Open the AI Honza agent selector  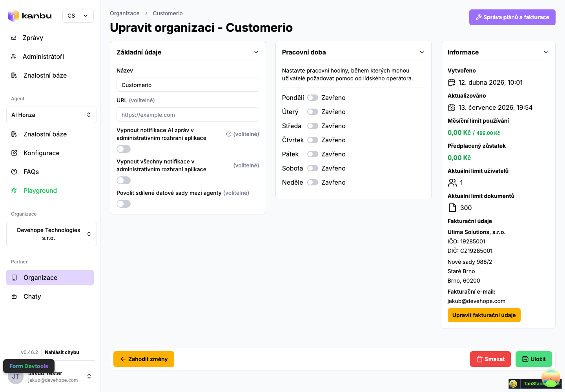pos(51,115)
